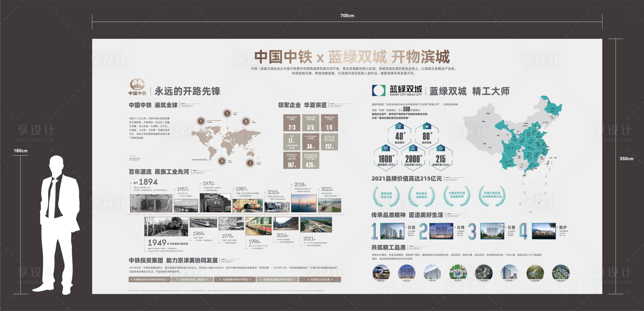Click the headline 中国中铁 x 蓝绿双城 开物滨城

[352, 57]
